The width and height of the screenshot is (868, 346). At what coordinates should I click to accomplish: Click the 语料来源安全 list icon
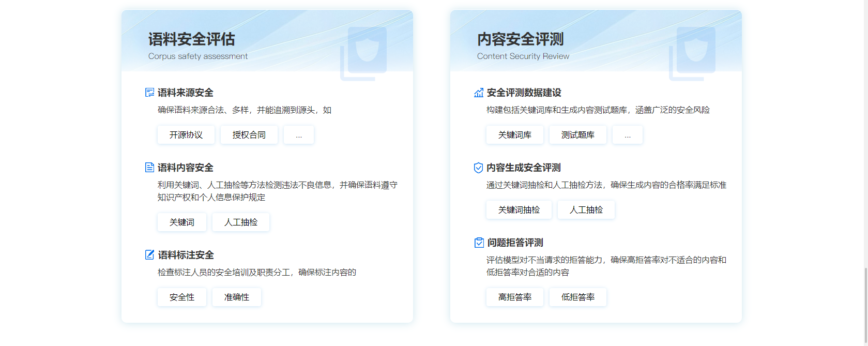(x=149, y=93)
